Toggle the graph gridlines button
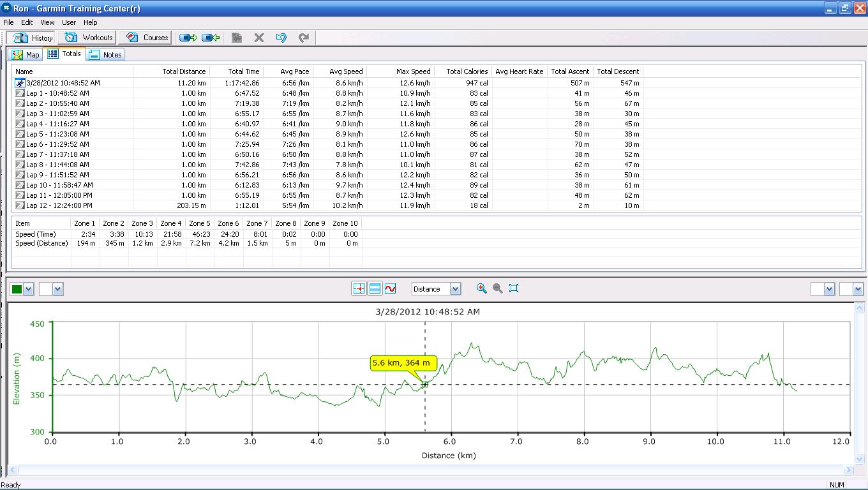The width and height of the screenshot is (868, 490). point(375,289)
